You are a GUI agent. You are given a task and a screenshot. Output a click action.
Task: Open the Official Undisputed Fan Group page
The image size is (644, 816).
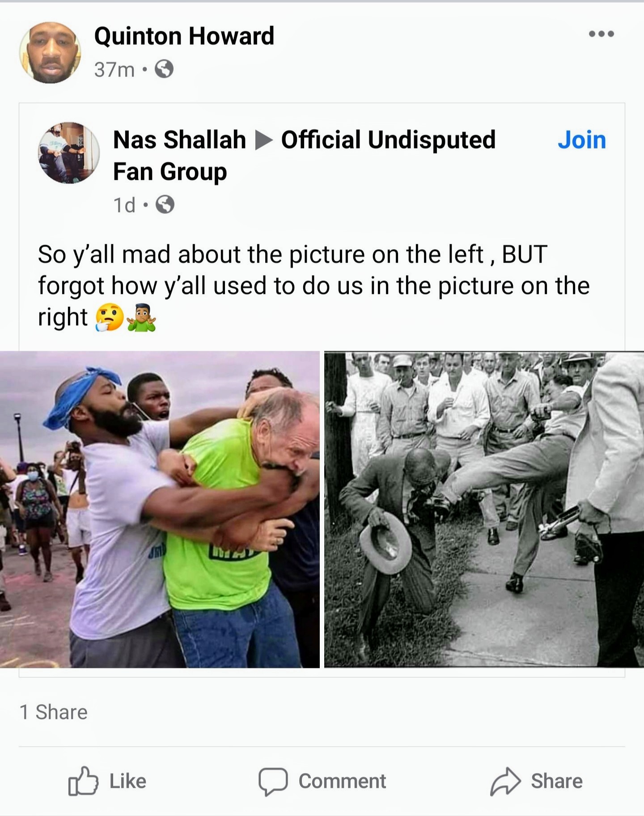(x=304, y=155)
